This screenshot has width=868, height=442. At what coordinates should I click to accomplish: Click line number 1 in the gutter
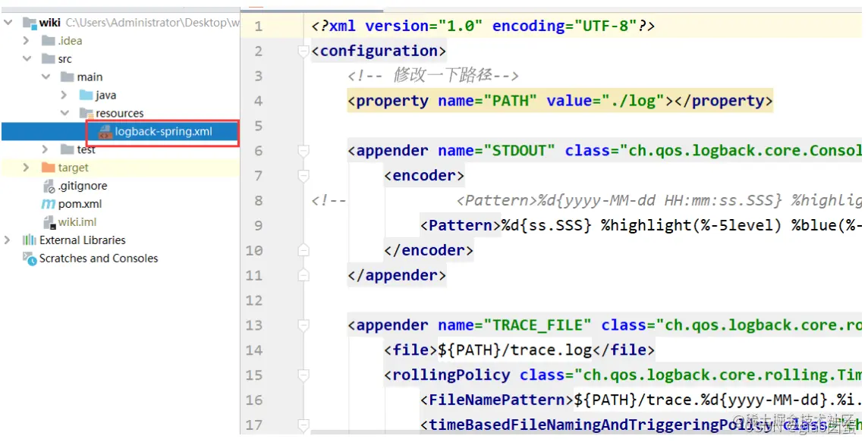[x=259, y=27]
